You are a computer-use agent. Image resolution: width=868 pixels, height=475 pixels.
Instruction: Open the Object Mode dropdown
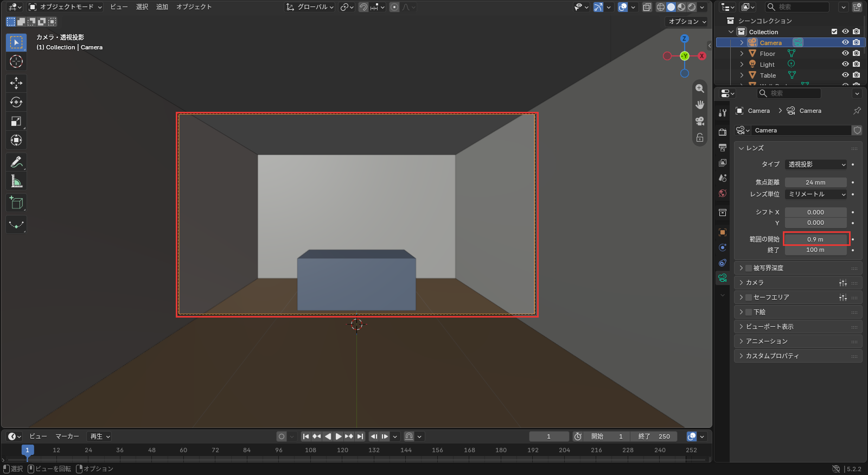65,7
